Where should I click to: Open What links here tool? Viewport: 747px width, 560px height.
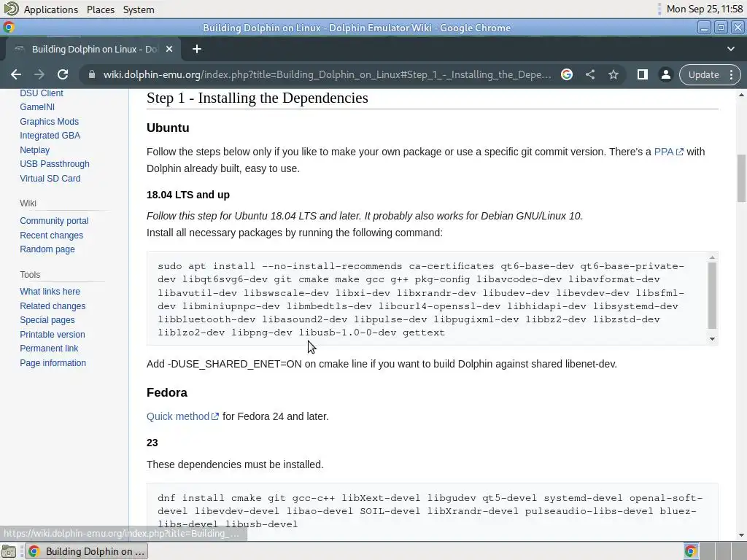click(x=50, y=292)
